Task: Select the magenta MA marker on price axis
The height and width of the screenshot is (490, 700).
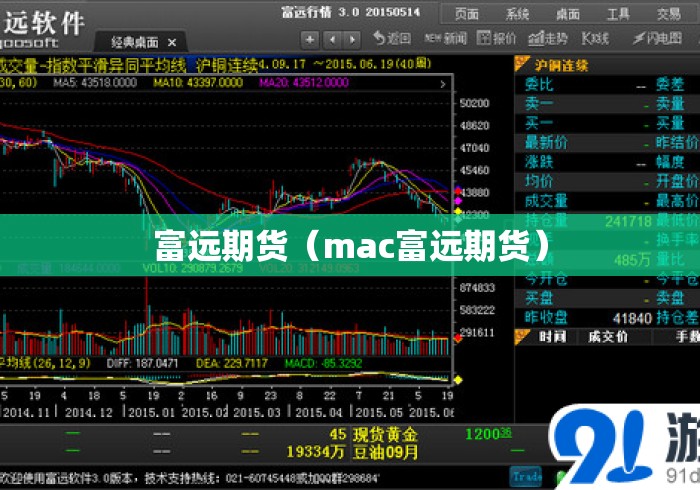Action: (x=458, y=201)
